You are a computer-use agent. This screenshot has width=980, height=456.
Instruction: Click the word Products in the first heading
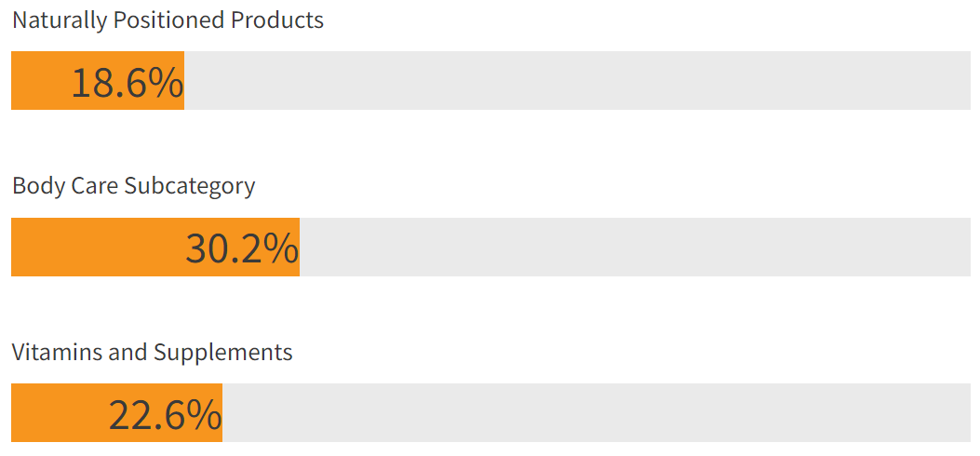pyautogui.click(x=277, y=20)
